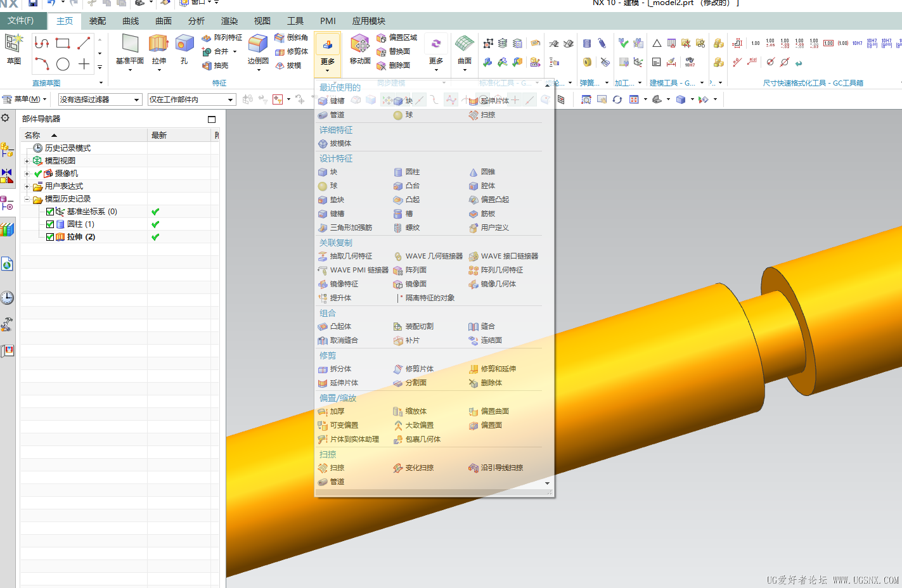Screen dimensions: 902x588
Task: Choose 拆分体 under 修剪 section
Action: (335, 369)
